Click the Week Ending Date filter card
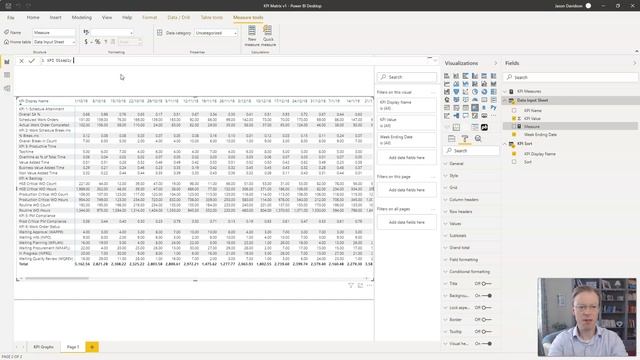 [407, 140]
